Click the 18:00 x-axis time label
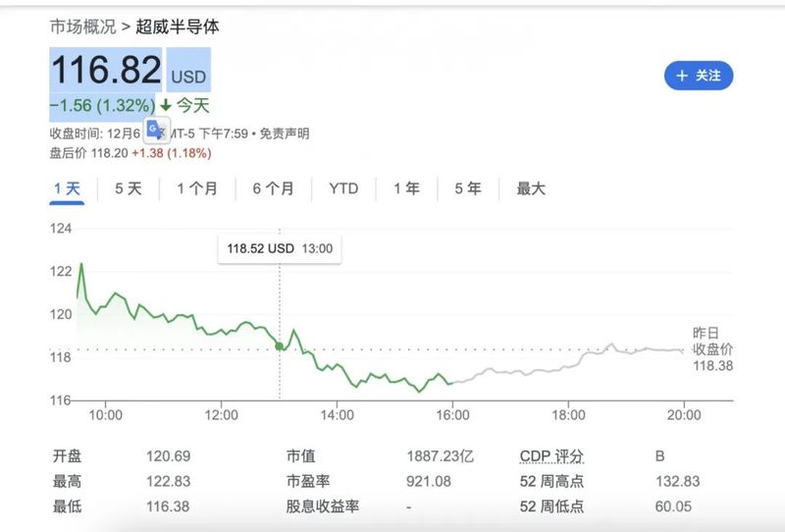The height and width of the screenshot is (532, 785). [x=568, y=415]
